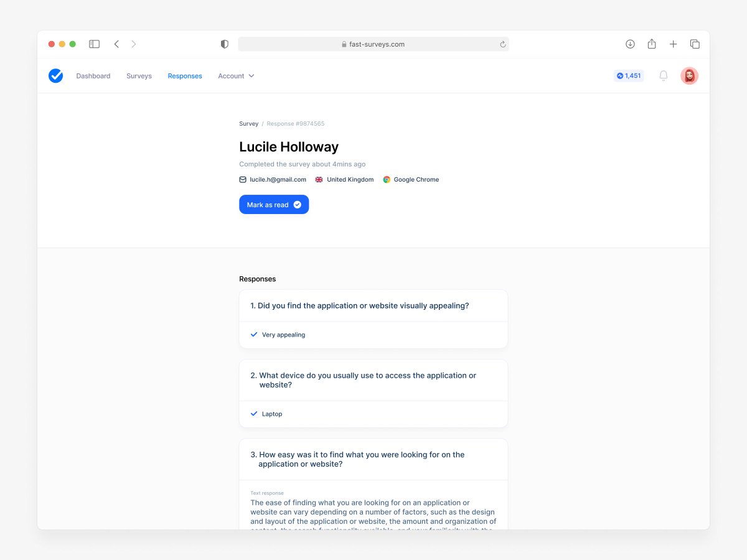Select question 1 about visually appealing
This screenshot has height=560, width=747.
tap(360, 306)
